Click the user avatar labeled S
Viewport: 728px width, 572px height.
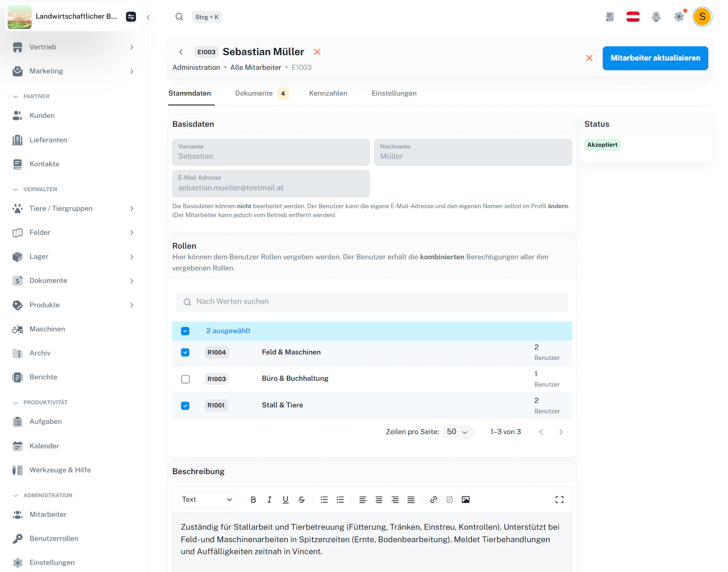702,17
